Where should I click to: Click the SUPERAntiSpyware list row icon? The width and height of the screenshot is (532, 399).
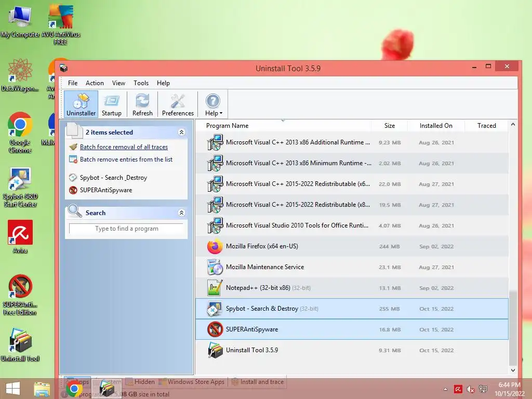coord(215,329)
